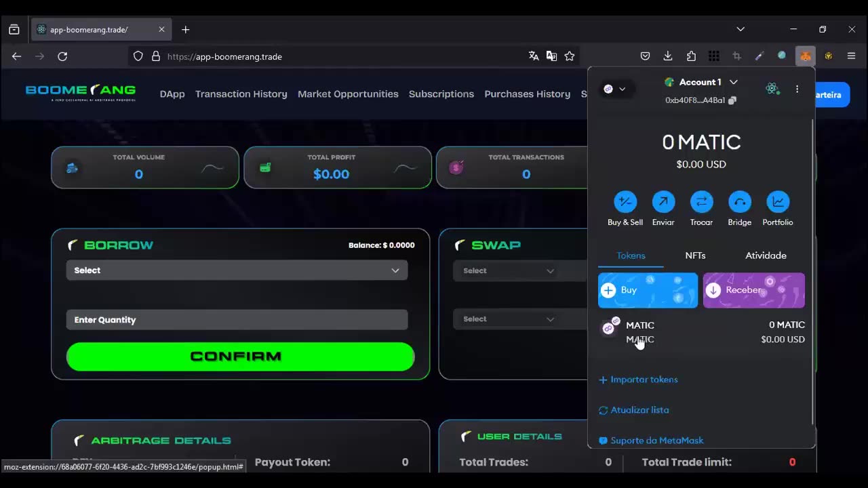The image size is (868, 488).
Task: Click the site shield tracking protection icon
Action: click(x=138, y=56)
